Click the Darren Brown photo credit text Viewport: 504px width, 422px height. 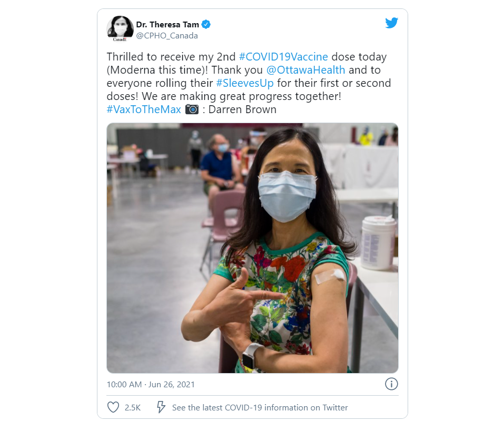point(242,109)
